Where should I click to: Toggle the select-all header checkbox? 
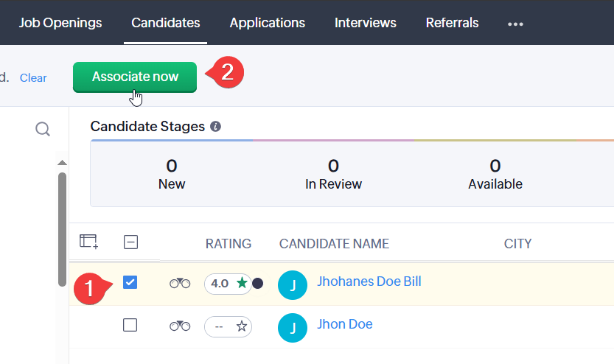click(x=131, y=242)
